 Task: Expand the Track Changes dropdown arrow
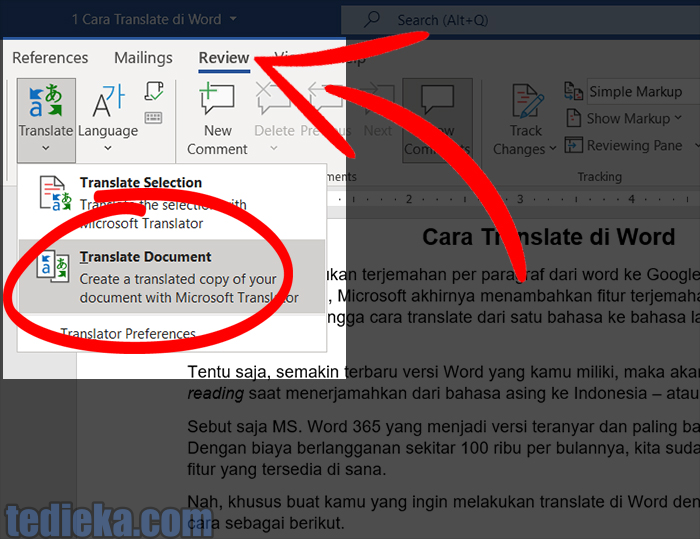(553, 148)
